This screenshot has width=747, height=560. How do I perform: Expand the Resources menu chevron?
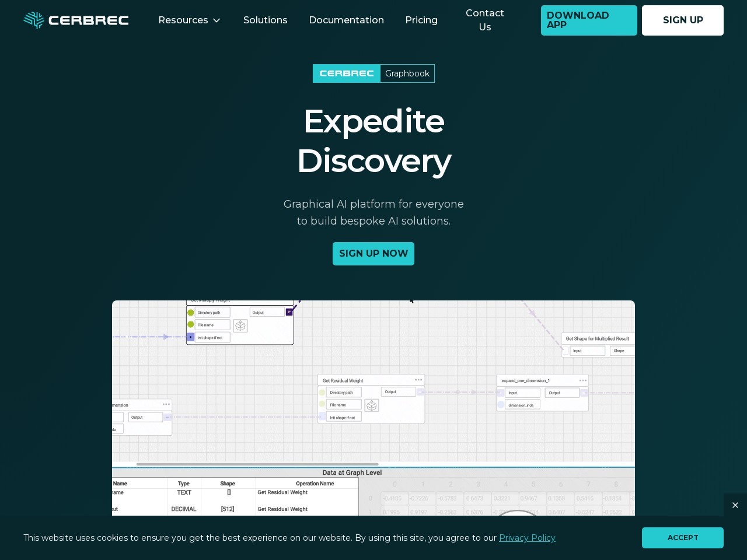coord(217,20)
